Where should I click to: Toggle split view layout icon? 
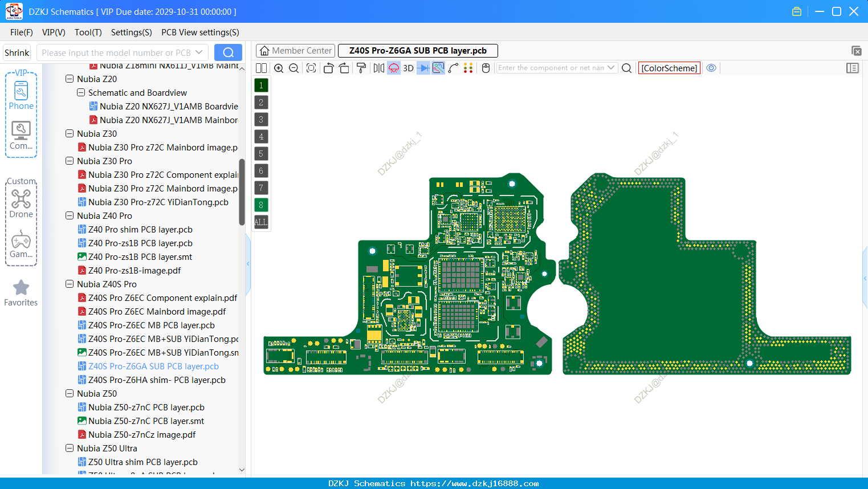tap(261, 68)
